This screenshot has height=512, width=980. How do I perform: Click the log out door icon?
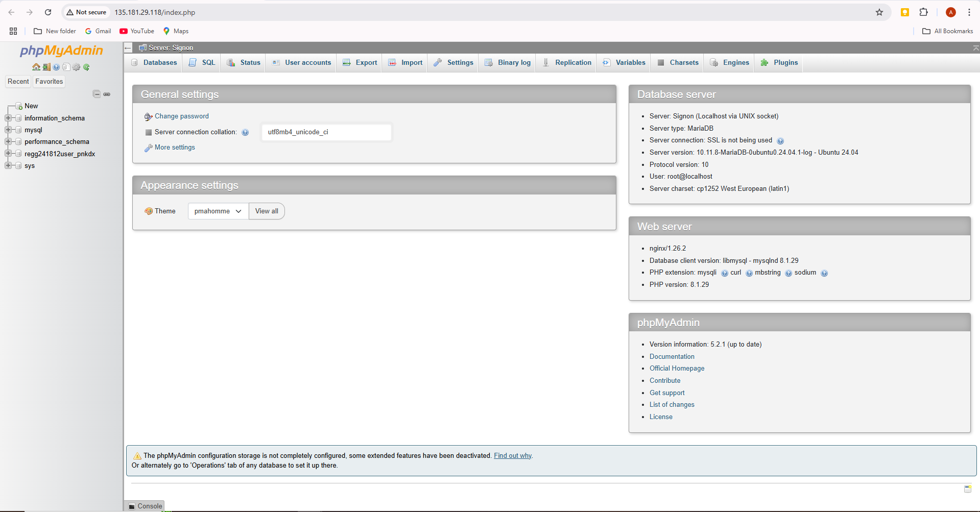46,67
